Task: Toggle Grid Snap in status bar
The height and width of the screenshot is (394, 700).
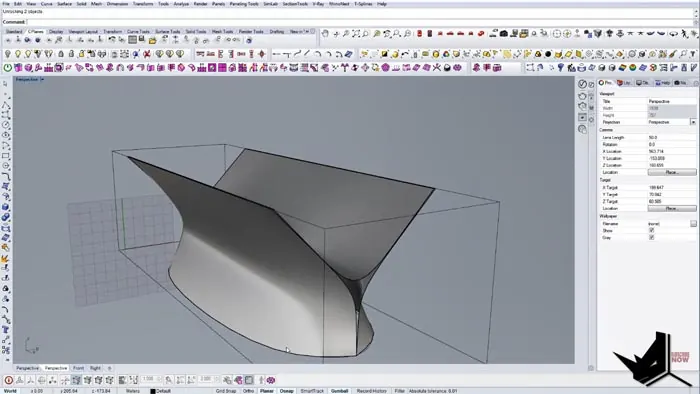Action: 226,391
